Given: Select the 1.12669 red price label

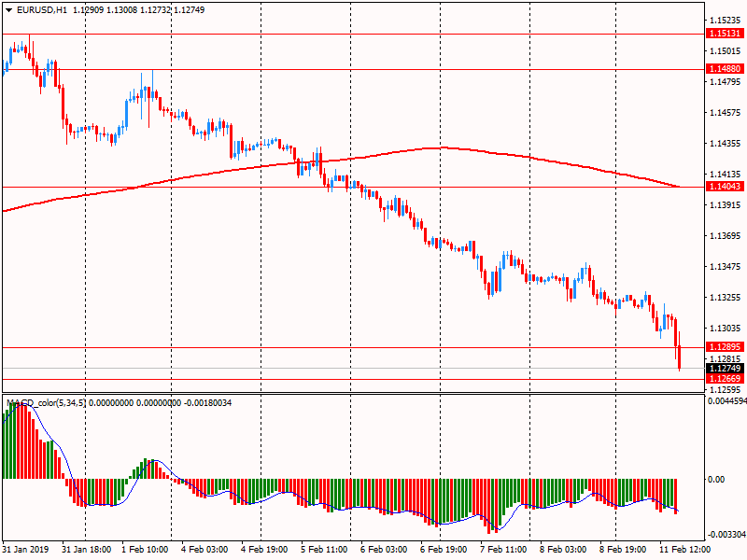Looking at the screenshot, I should 725,379.
